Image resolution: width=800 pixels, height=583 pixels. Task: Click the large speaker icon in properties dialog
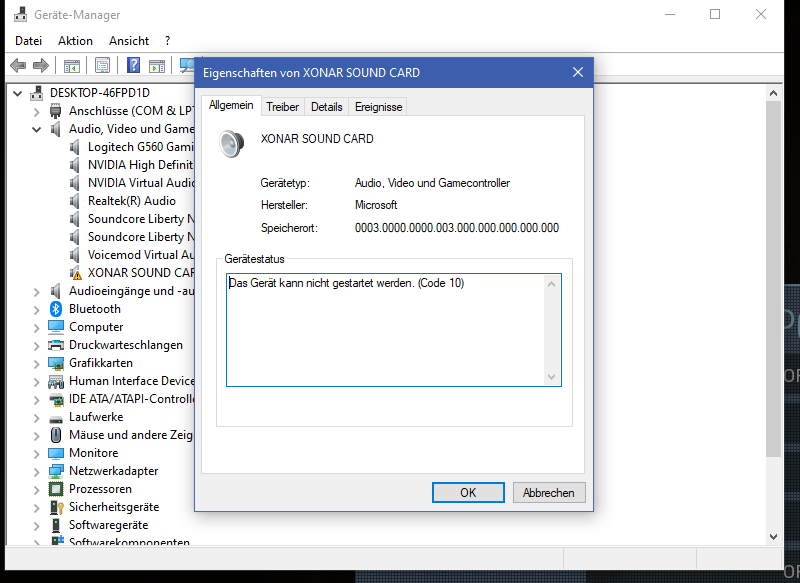(231, 143)
